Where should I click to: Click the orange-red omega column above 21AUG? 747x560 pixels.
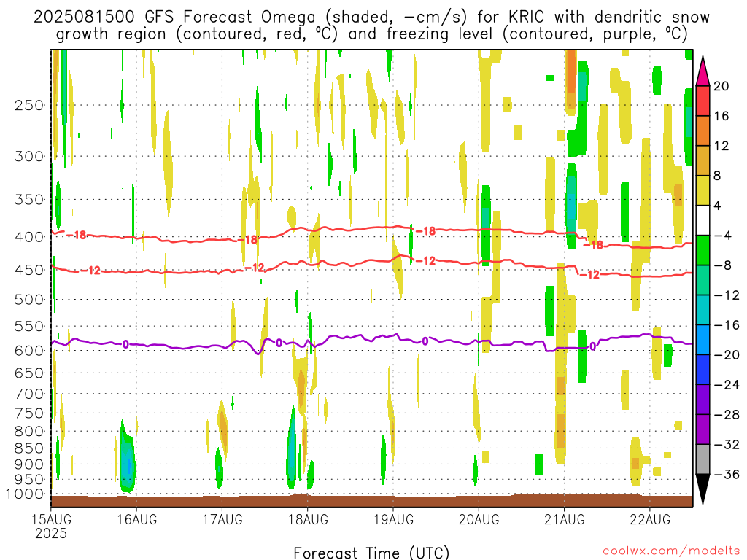tap(570, 79)
